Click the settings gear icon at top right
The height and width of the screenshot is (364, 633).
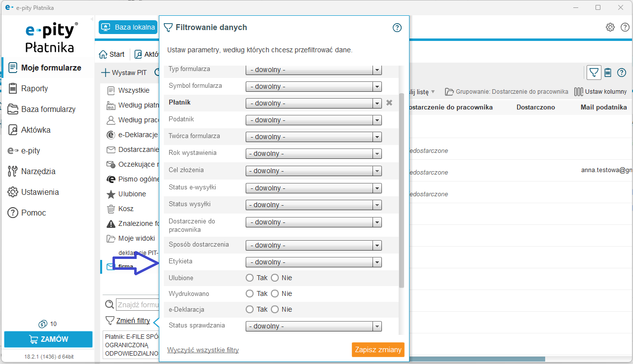coord(610,27)
